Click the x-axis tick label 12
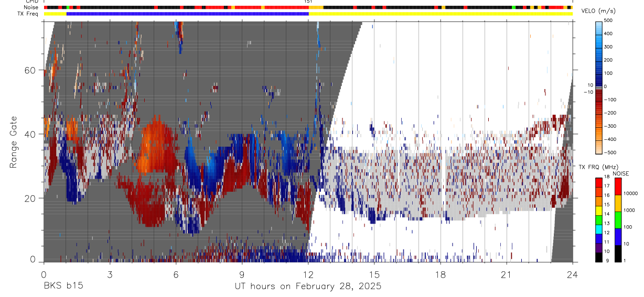Viewport: 644px width, 297px height. pyautogui.click(x=308, y=274)
